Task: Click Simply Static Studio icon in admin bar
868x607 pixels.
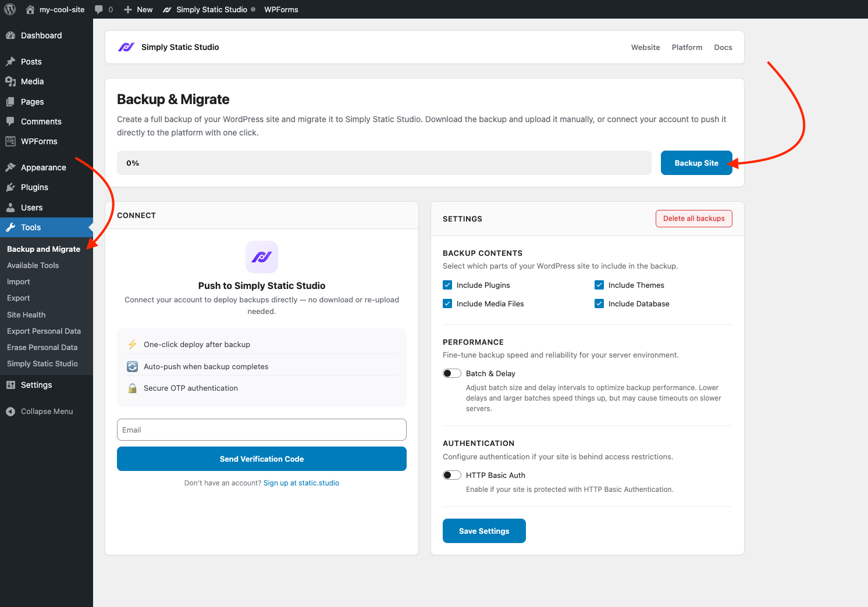Action: click(167, 9)
